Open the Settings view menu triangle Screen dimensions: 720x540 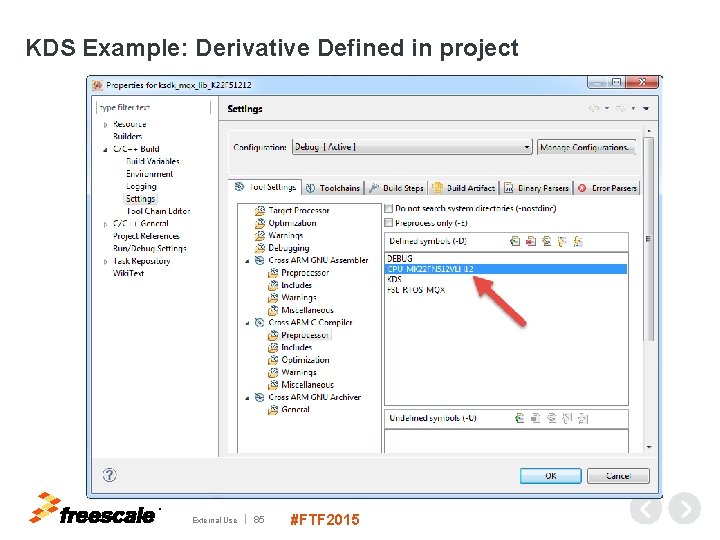tap(646, 108)
